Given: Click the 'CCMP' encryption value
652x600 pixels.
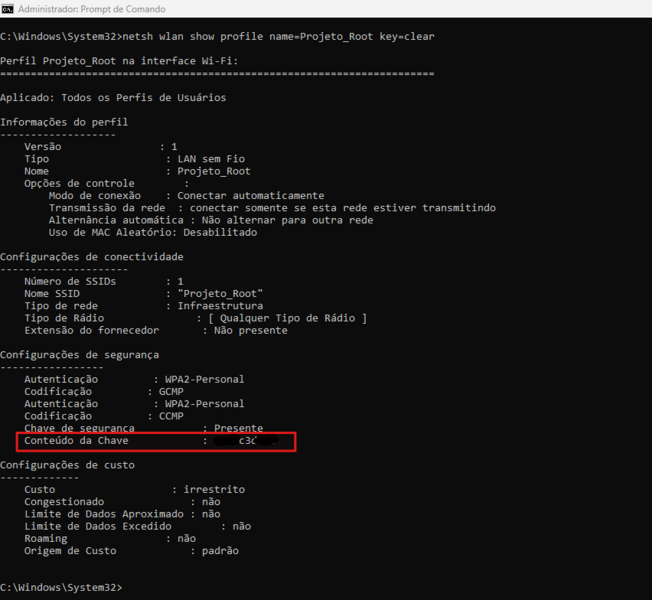Looking at the screenshot, I should [x=171, y=416].
